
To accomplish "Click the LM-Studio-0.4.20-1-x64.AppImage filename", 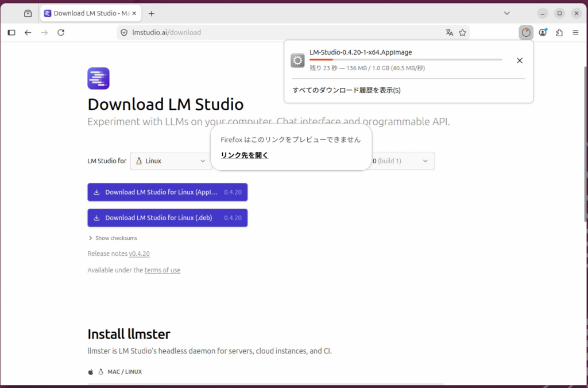I will (361, 52).
